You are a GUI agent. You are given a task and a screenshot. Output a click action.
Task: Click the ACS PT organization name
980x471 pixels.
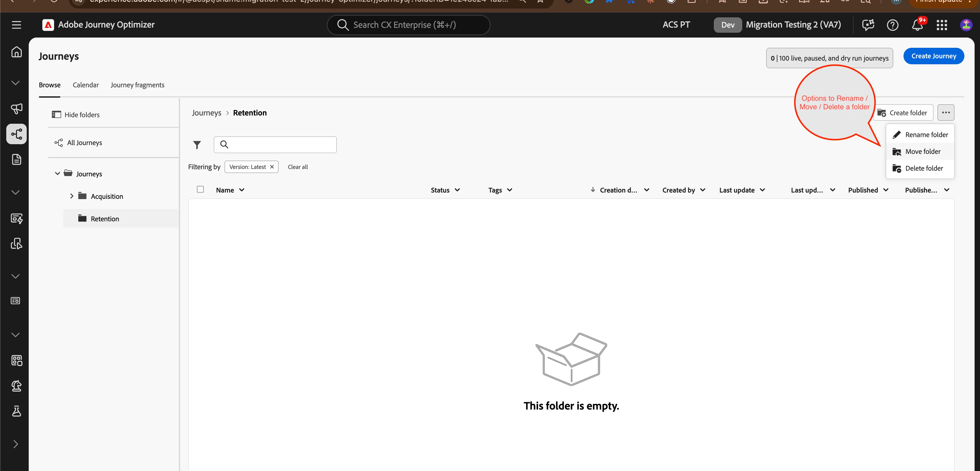click(x=676, y=25)
